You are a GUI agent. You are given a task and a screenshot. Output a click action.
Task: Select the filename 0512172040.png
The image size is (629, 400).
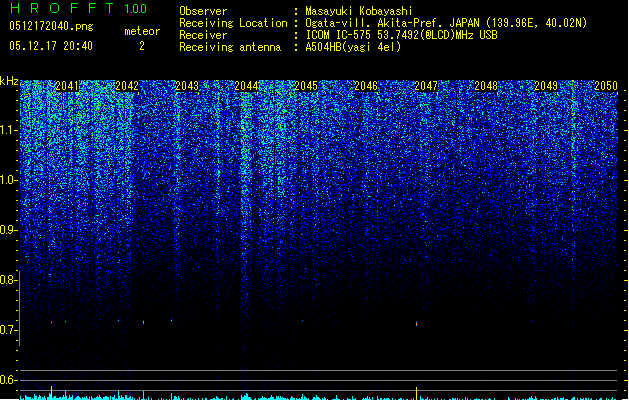51,26
